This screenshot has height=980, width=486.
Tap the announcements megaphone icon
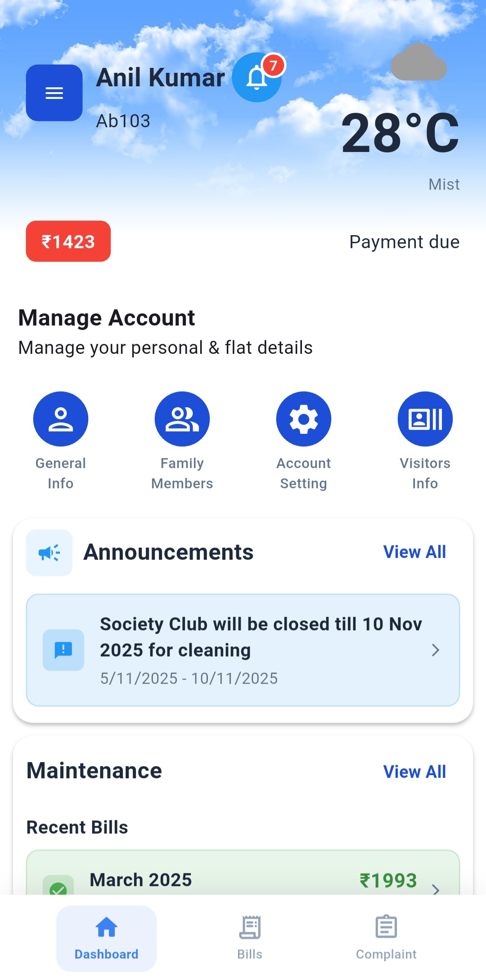pos(49,552)
